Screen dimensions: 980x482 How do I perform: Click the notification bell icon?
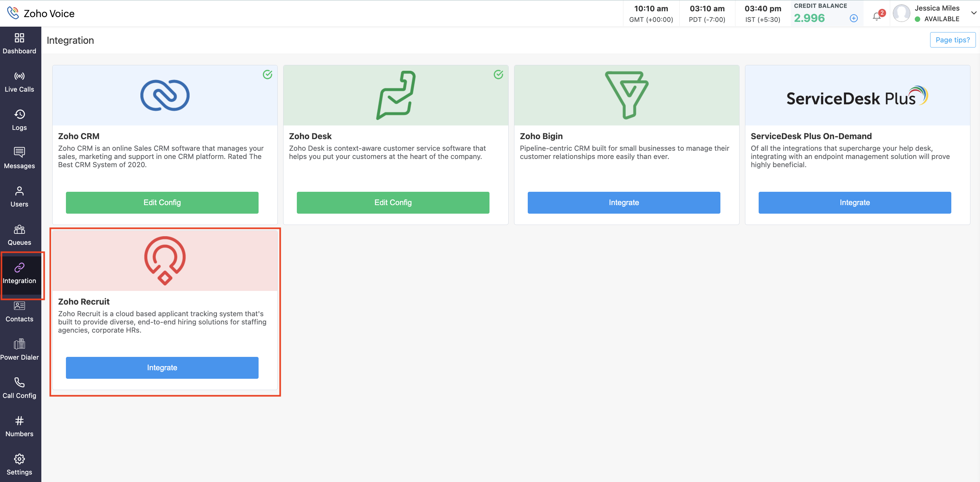877,16
